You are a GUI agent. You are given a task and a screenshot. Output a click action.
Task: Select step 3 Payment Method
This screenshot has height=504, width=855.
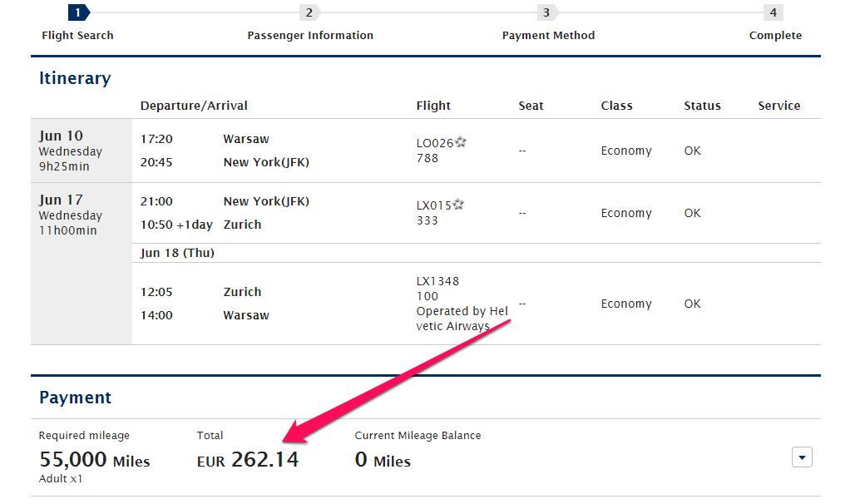[x=548, y=36]
